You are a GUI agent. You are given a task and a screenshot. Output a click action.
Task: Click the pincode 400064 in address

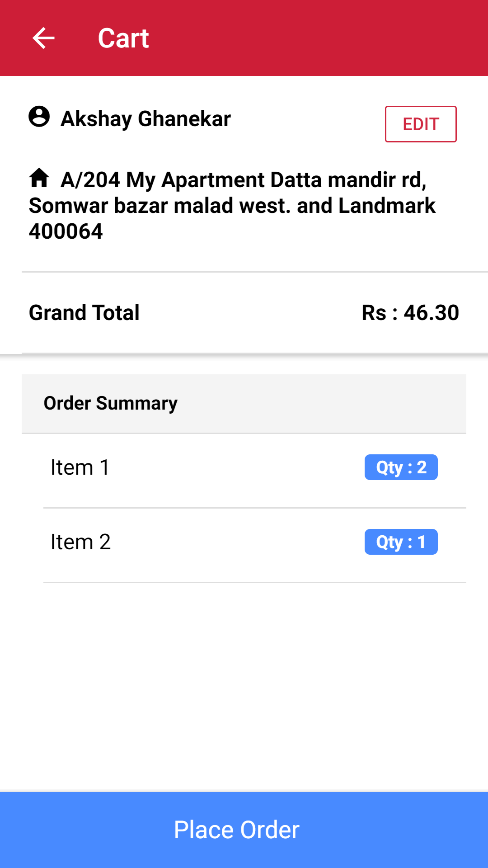(66, 231)
